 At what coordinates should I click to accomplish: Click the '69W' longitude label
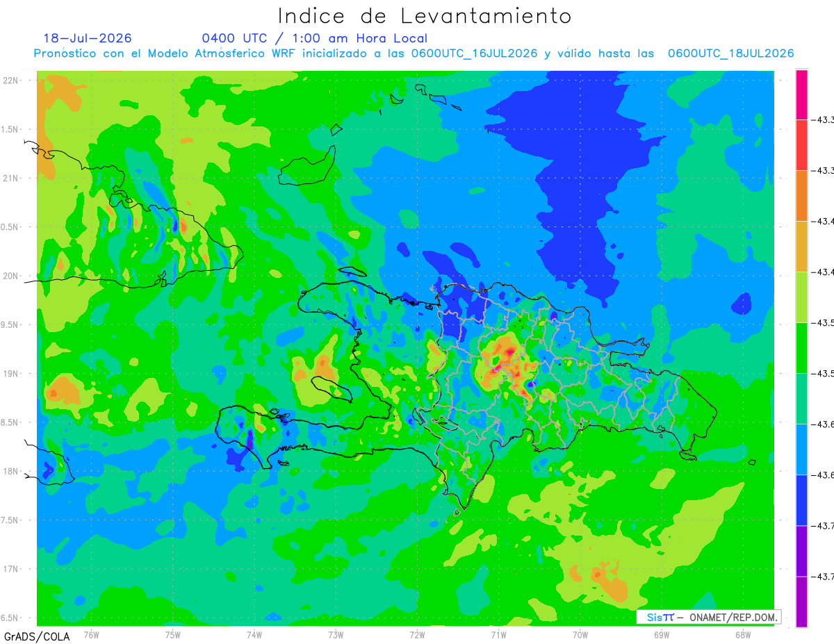click(662, 634)
